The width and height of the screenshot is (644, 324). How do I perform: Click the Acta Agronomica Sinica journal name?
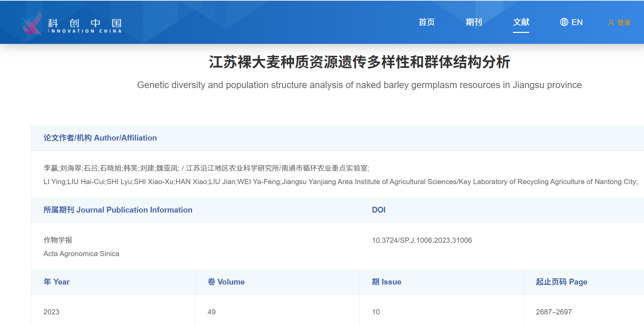click(81, 254)
